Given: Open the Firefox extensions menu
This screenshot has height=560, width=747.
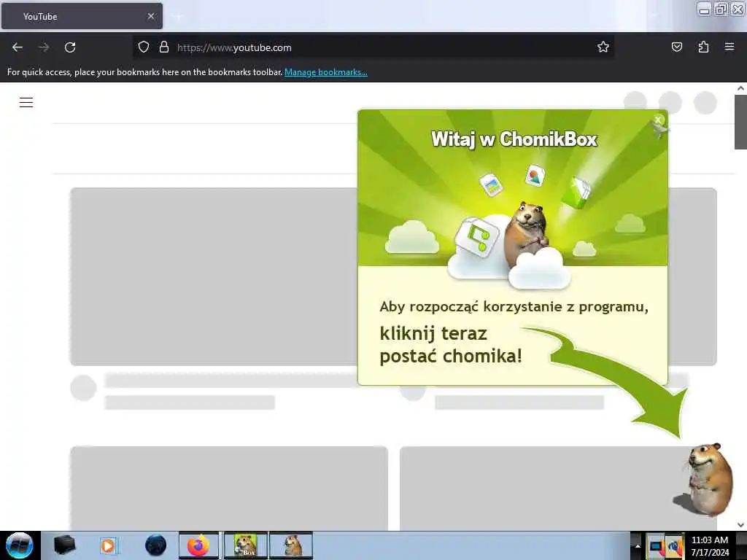Looking at the screenshot, I should [x=703, y=47].
